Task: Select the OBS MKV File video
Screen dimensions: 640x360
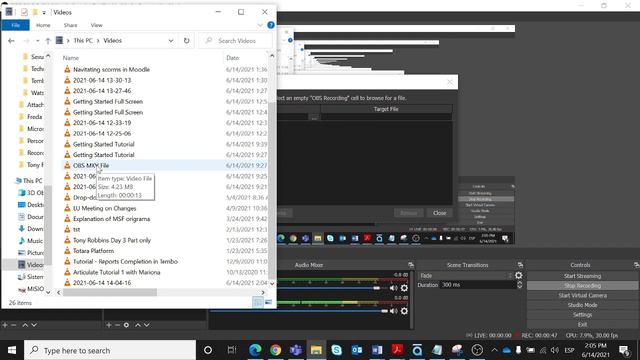Action: [91, 165]
